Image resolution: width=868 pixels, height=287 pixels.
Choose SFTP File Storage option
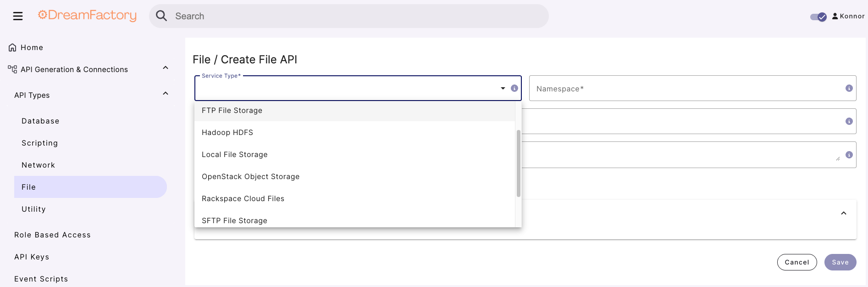354,219
